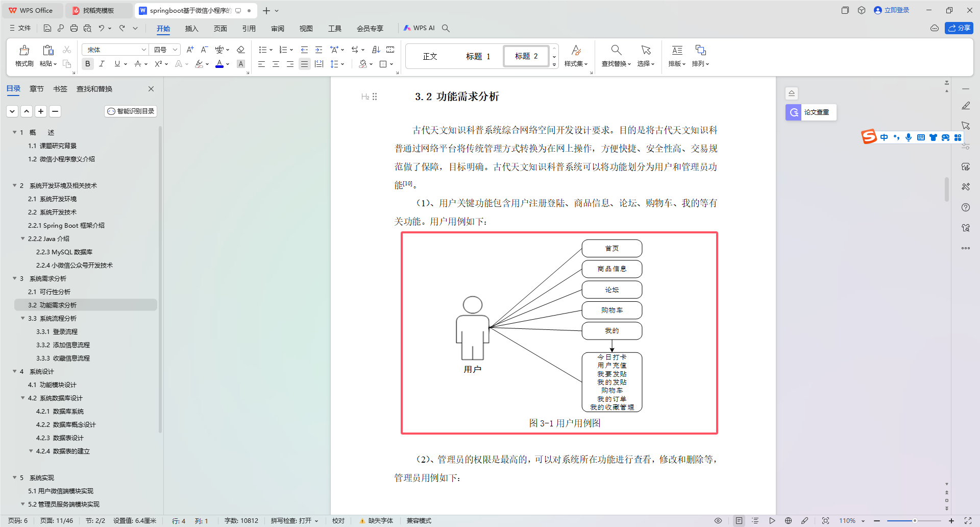The height and width of the screenshot is (527, 980).
Task: Close the navigation pane
Action: (151, 89)
